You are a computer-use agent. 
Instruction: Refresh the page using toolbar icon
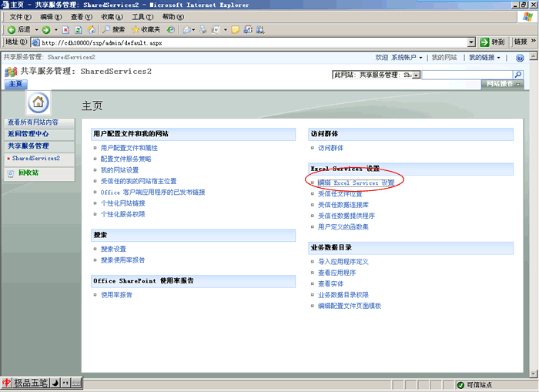[x=79, y=30]
